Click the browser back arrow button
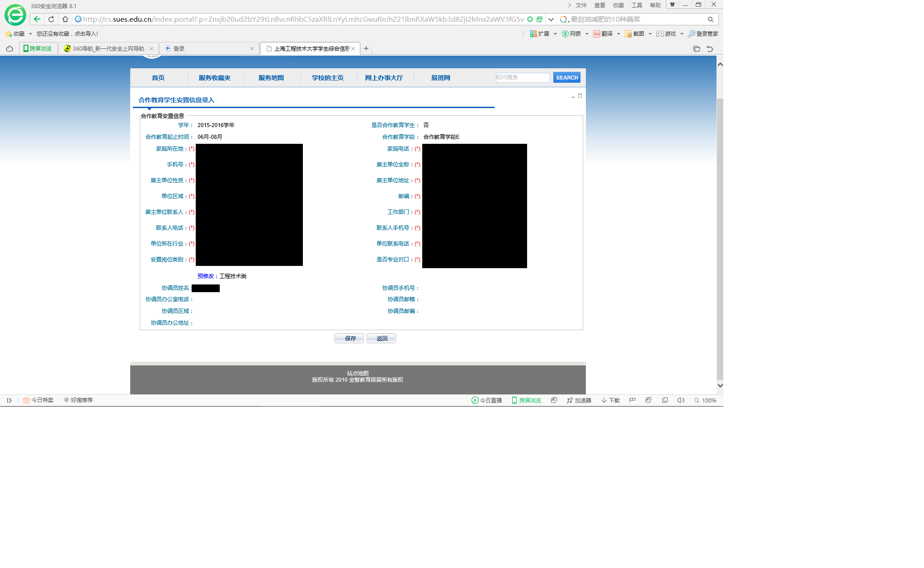Screen dimensions: 924x568 coord(37,19)
